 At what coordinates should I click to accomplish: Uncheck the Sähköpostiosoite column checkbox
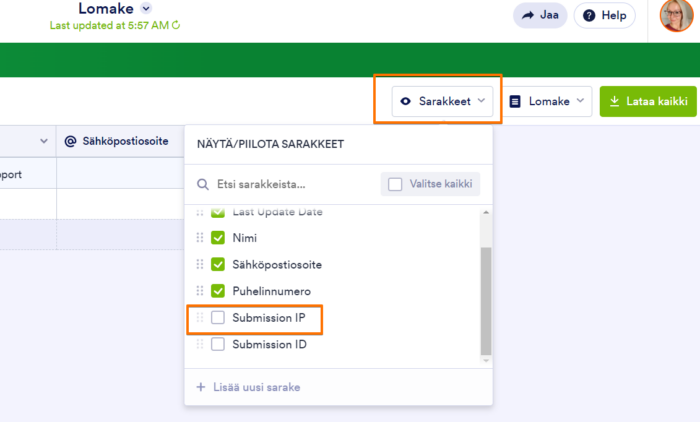point(218,264)
